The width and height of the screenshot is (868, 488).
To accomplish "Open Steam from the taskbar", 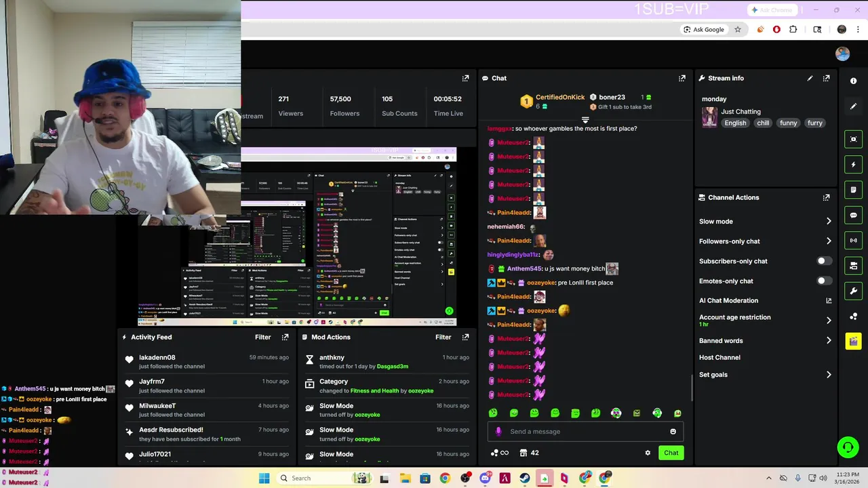I will tap(525, 479).
